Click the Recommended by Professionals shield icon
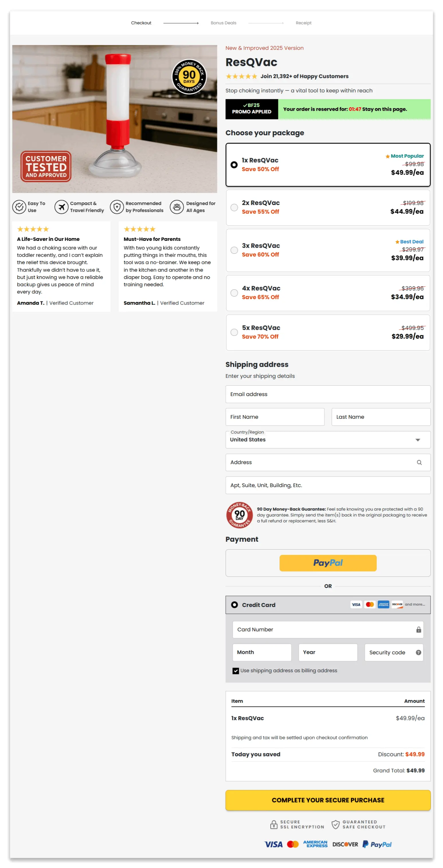The height and width of the screenshot is (868, 443). coord(117,206)
